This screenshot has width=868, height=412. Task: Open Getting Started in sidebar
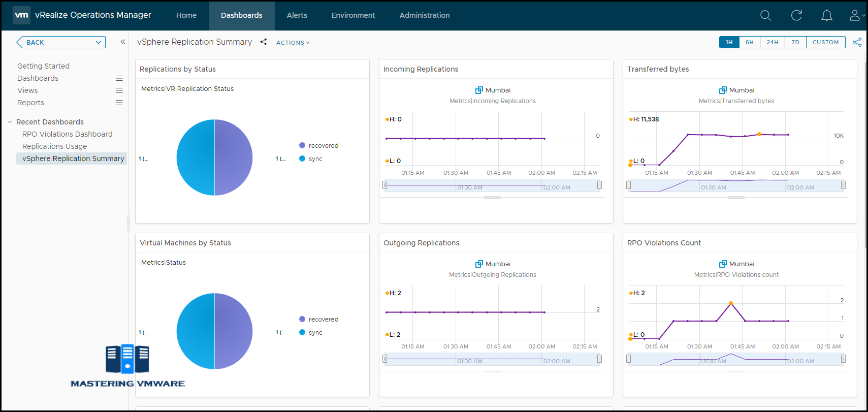coord(43,66)
